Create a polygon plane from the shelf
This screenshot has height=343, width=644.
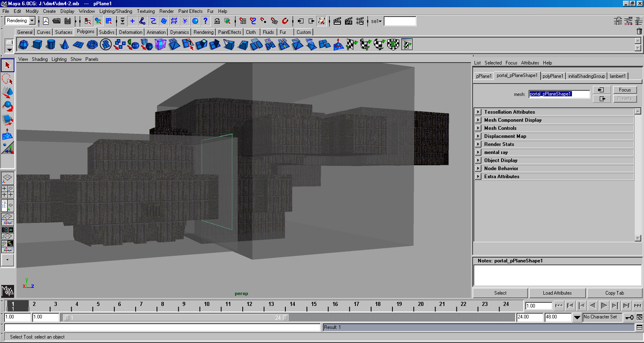pos(78,44)
